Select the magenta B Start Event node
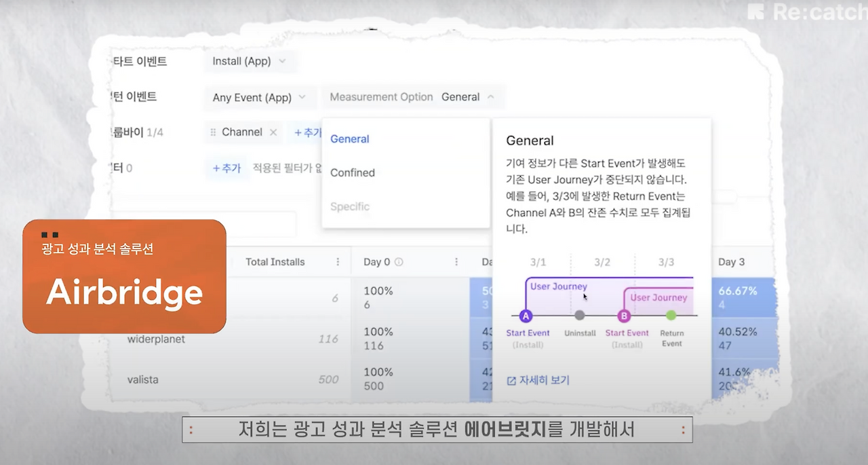 [624, 316]
